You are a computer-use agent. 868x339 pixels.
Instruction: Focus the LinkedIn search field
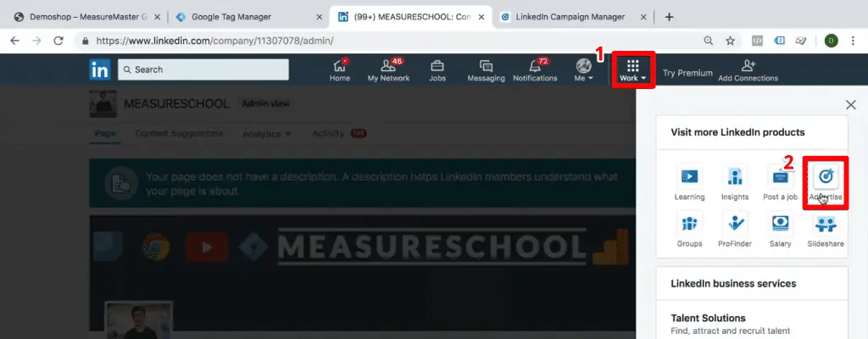[x=203, y=69]
